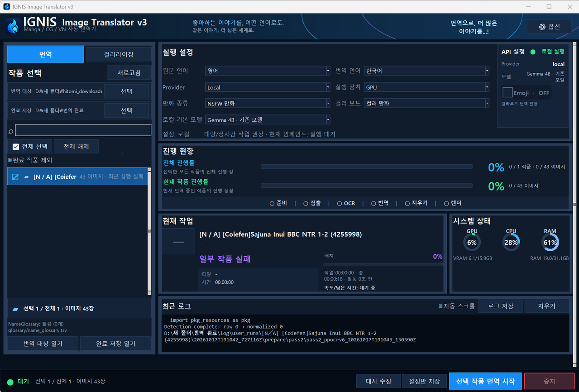
Task: Click the CPU usage gauge
Action: [511, 242]
